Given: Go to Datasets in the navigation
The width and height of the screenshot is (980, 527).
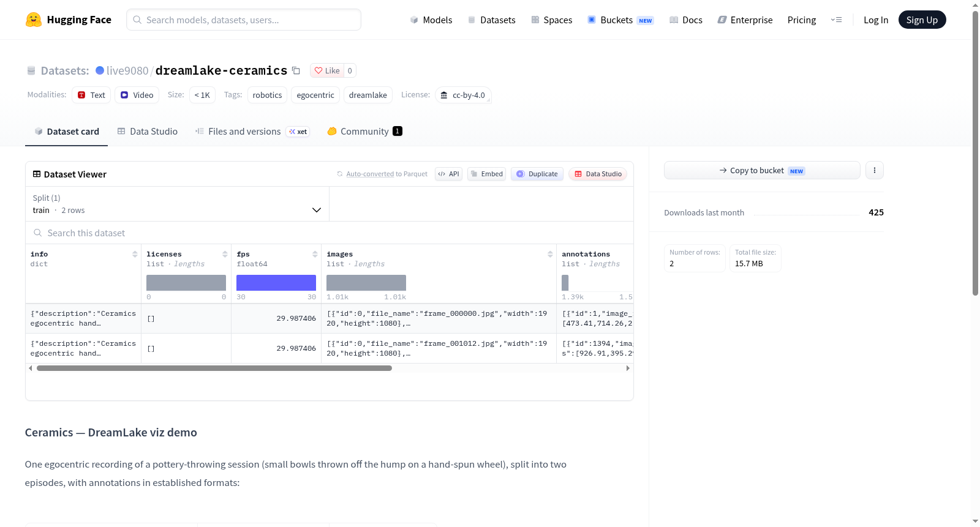Looking at the screenshot, I should click(491, 20).
